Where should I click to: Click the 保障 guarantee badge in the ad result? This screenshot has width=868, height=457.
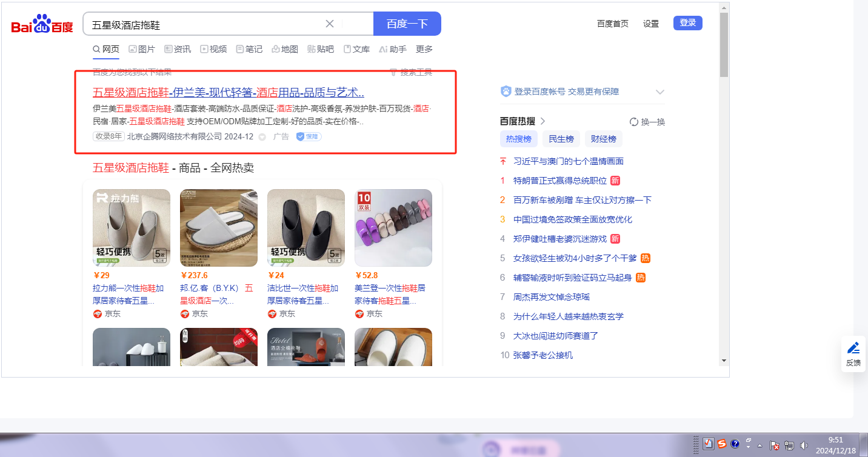309,136
